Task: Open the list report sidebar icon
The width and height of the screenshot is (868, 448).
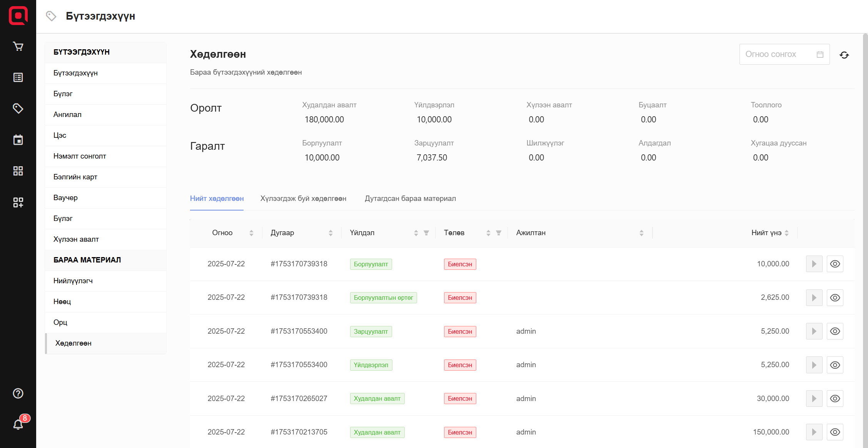Action: tap(18, 77)
